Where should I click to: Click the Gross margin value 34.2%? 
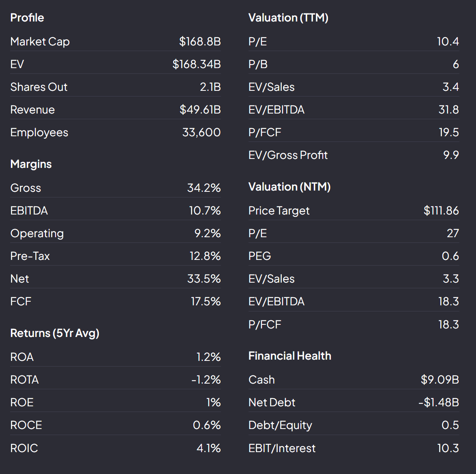[204, 188]
